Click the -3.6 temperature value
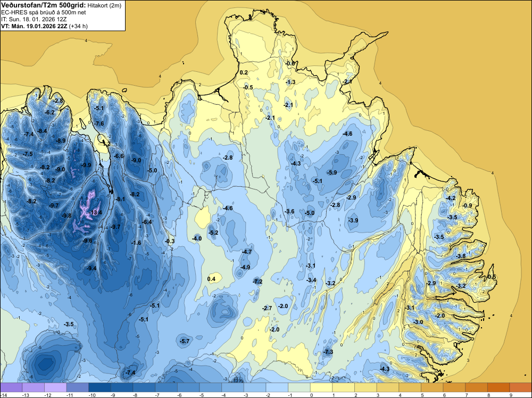Viewport: 532px width, 398px height. [x=289, y=211]
